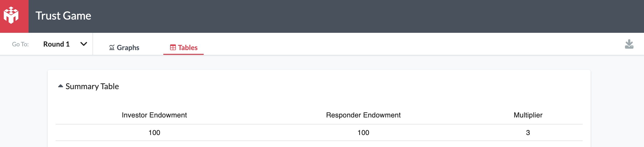Screen dimensions: 644x147
Task: Click the Multiplier column header
Action: point(528,115)
